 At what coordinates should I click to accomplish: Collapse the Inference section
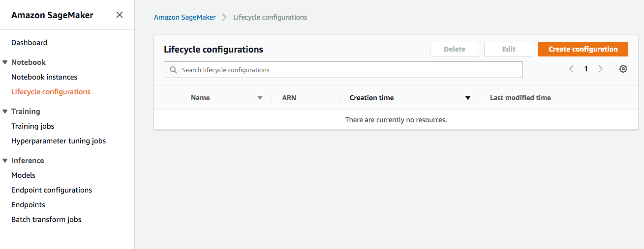[x=5, y=161]
